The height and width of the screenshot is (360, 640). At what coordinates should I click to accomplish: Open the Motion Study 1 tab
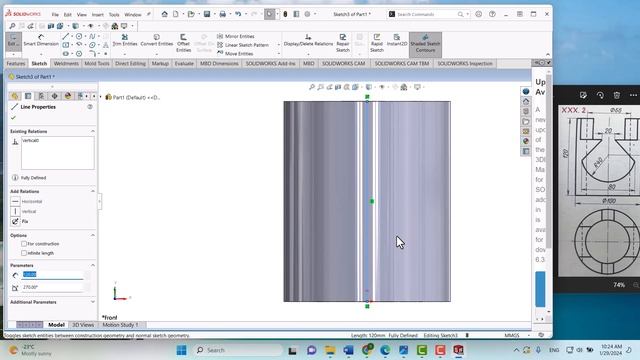pyautogui.click(x=120, y=325)
